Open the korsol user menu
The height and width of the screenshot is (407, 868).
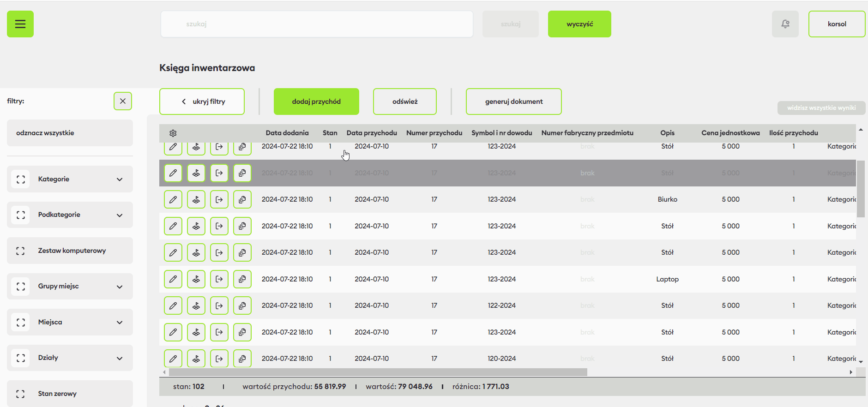click(x=837, y=24)
